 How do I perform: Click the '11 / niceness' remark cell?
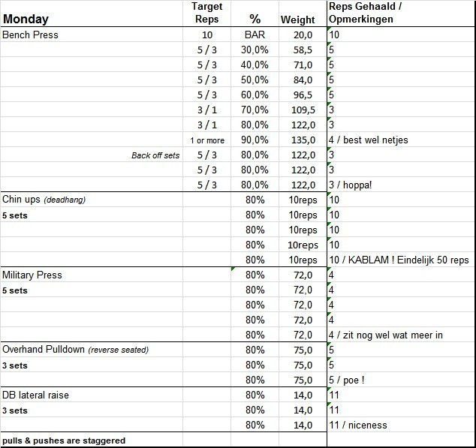tap(358, 425)
